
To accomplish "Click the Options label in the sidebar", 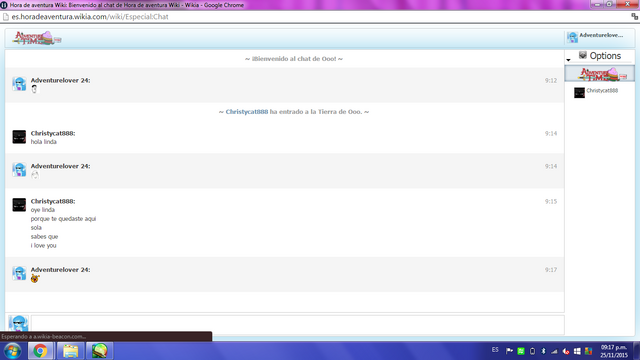I will 605,56.
